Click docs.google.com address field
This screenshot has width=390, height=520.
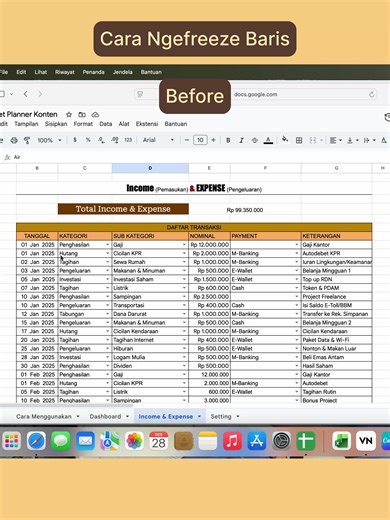pyautogui.click(x=256, y=94)
